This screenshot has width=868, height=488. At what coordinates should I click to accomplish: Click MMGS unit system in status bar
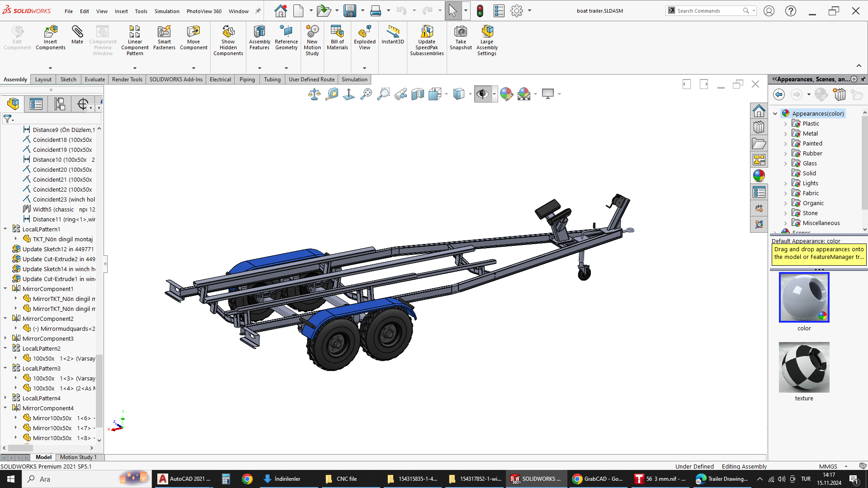click(828, 466)
